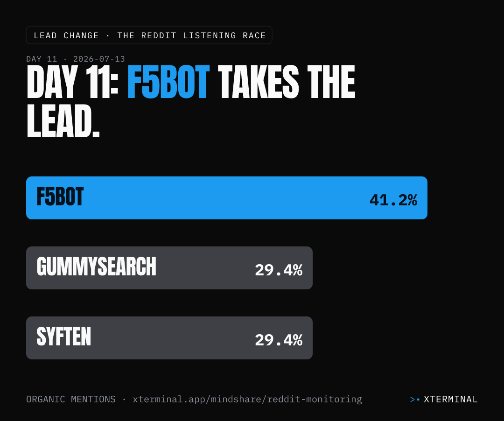Select the blue F5BOT bar
Image resolution: width=504 pixels, height=421 pixels.
(x=227, y=198)
